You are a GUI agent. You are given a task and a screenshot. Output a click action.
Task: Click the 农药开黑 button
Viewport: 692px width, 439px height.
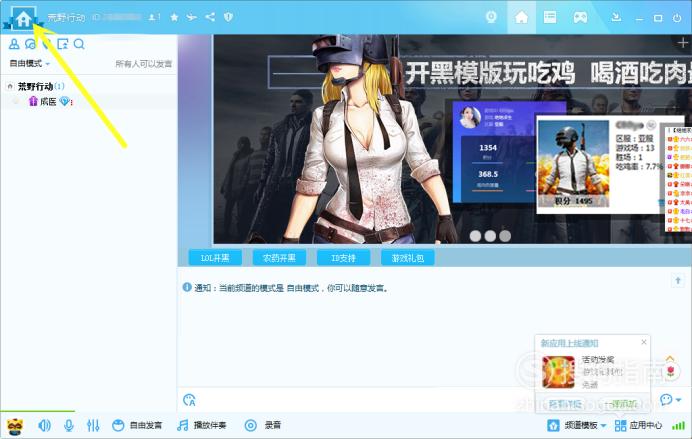[x=279, y=258]
